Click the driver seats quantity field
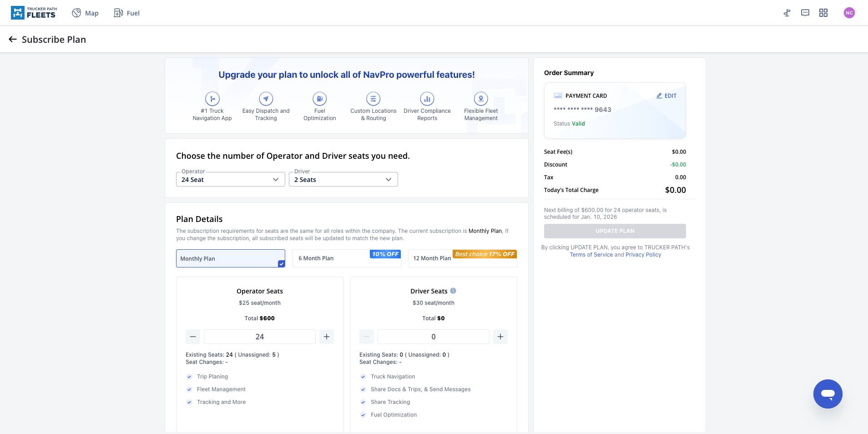Screen dimensions: 868x434 (433, 337)
